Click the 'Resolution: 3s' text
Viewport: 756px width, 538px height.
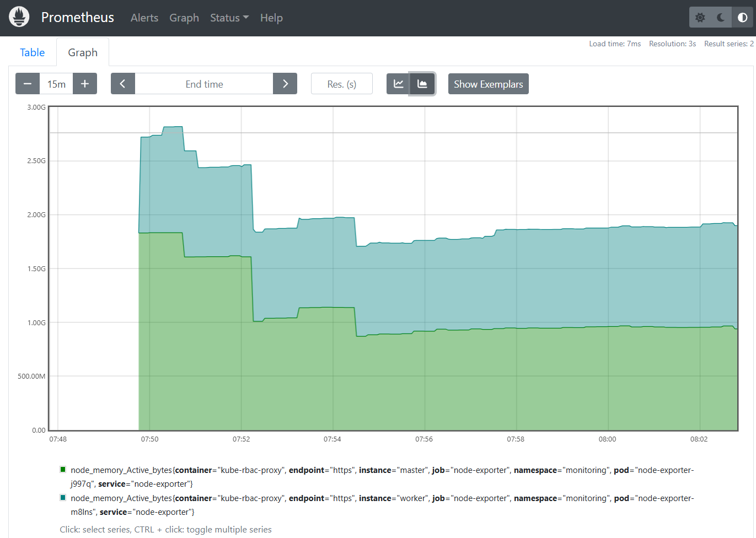tap(672, 44)
